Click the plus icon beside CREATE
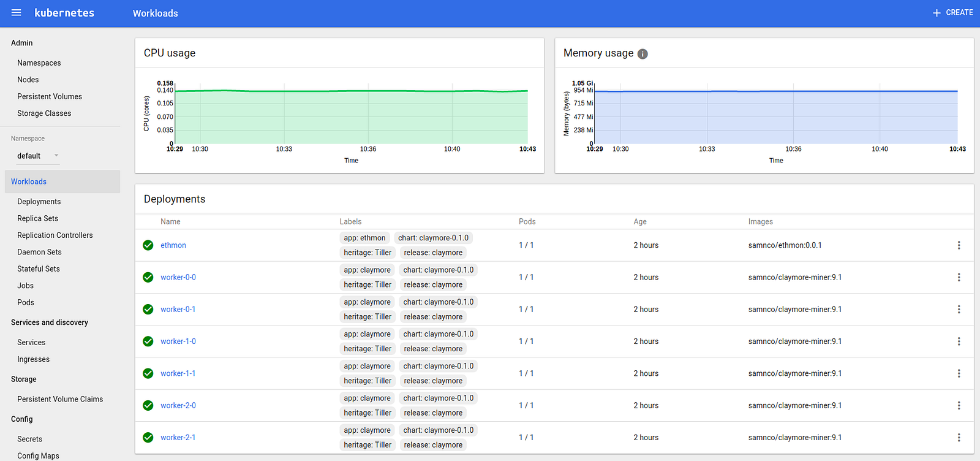 click(x=937, y=13)
